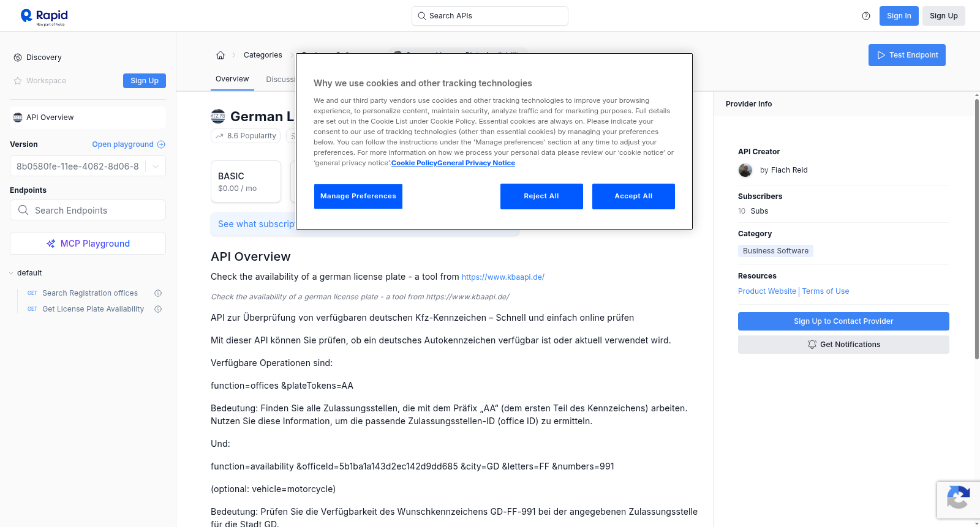Click Get Notifications button
This screenshot has height=527, width=980.
(843, 345)
